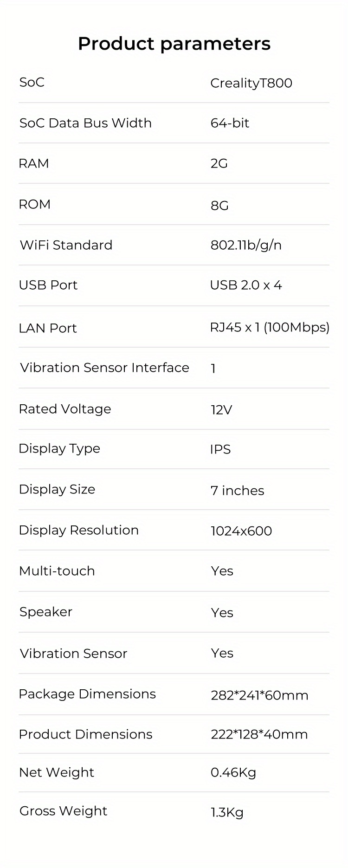Select the RAM row label
The height and width of the screenshot is (868, 348).
(x=33, y=163)
